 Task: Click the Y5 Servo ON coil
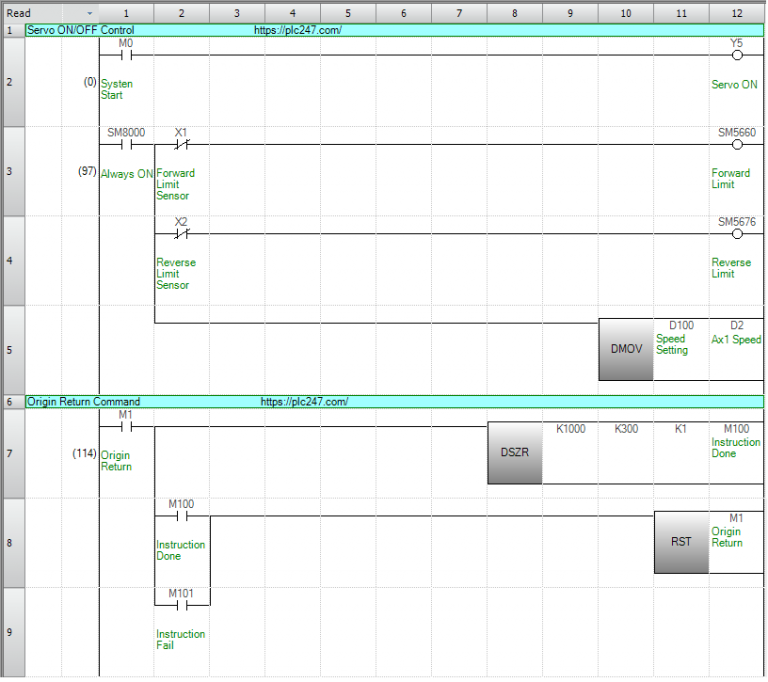[x=737, y=55]
